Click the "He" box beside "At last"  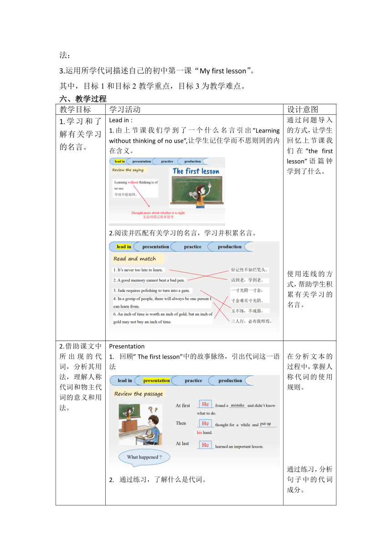[x=205, y=445]
